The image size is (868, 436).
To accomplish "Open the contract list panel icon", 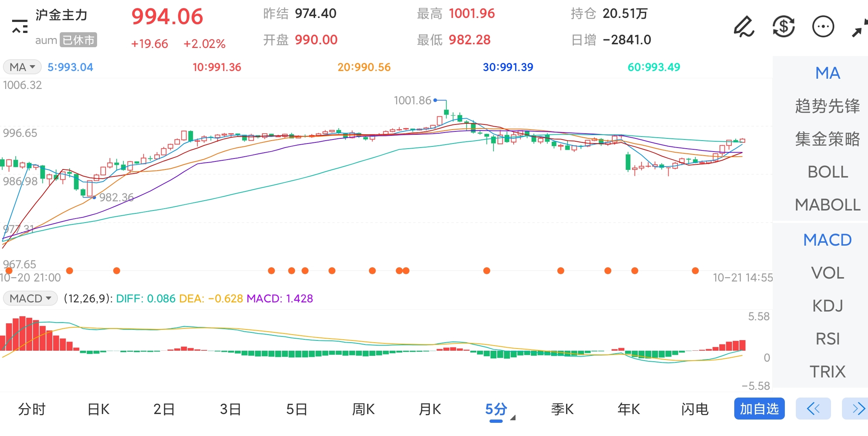I will [x=19, y=27].
